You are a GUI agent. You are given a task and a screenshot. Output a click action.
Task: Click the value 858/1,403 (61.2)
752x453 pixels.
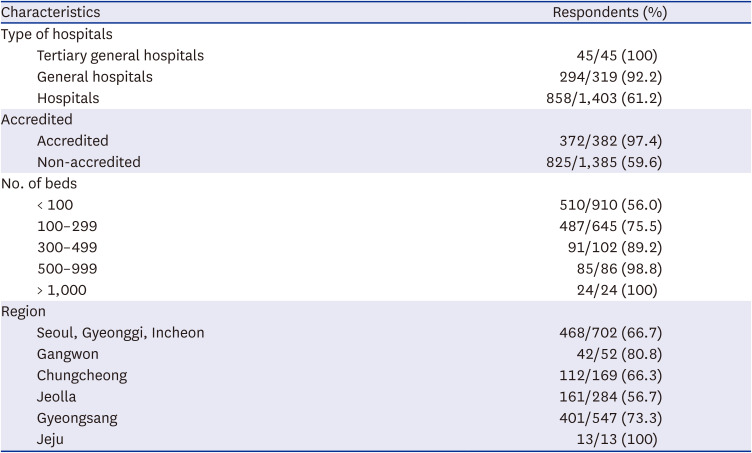604,98
